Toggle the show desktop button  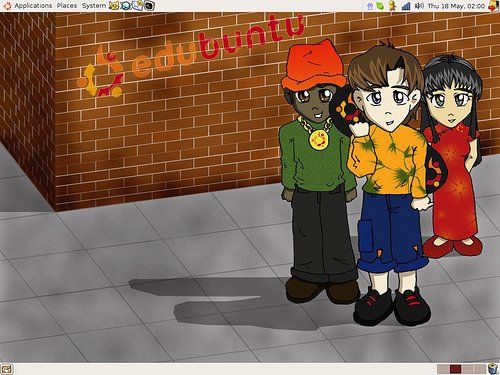(x=7, y=369)
